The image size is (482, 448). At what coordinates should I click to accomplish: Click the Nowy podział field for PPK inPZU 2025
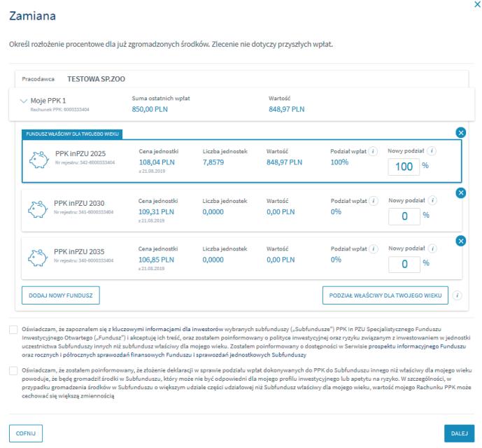tap(404, 167)
